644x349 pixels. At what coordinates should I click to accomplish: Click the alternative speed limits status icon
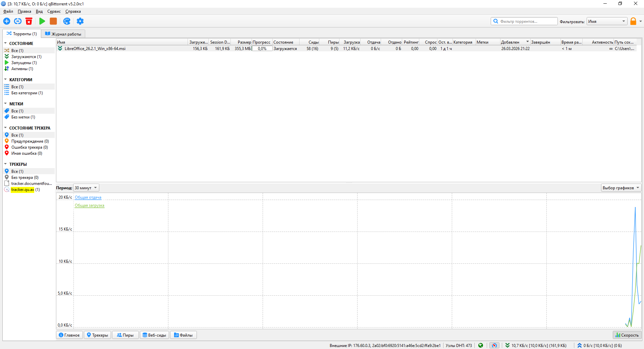(x=494, y=345)
